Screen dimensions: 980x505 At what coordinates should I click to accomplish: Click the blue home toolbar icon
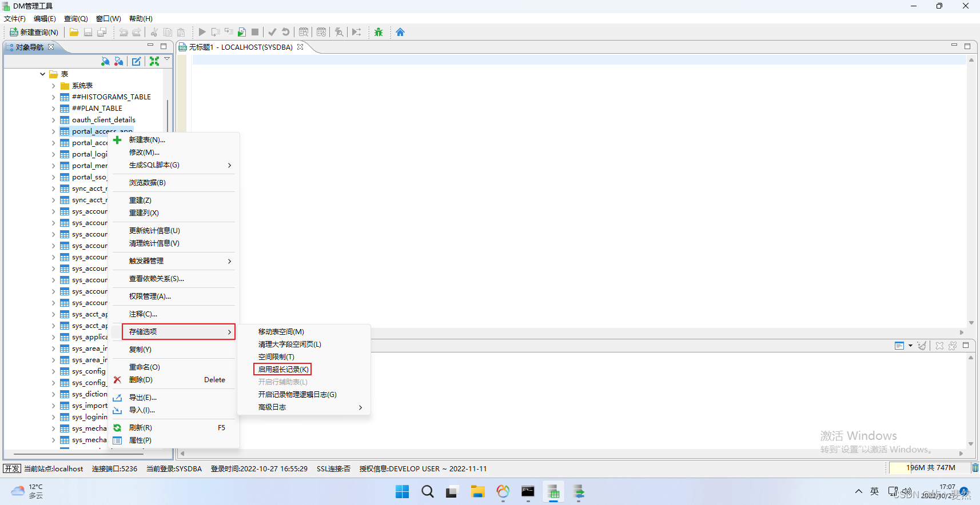tap(400, 32)
